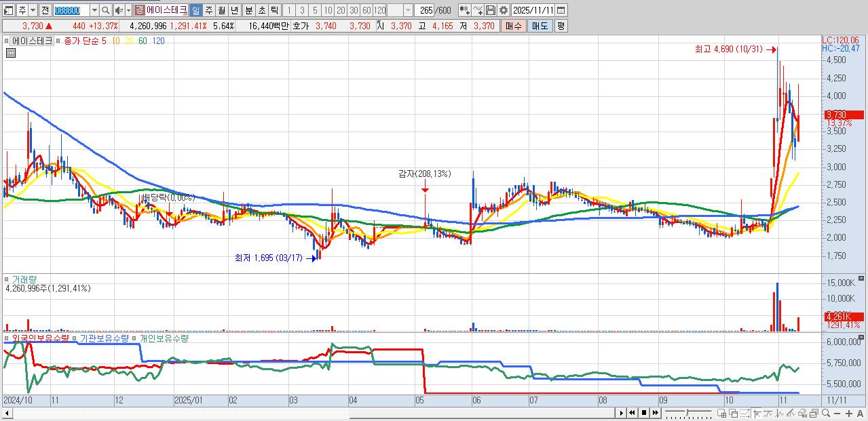Image resolution: width=868 pixels, height=421 pixels.
Task: Click the 개인보유수량 legend label
Action: coord(164,338)
